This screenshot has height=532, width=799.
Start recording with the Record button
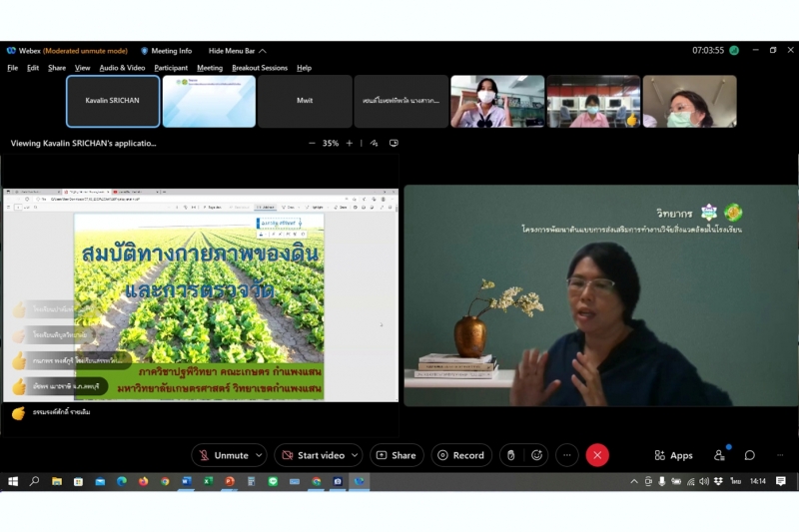(461, 455)
